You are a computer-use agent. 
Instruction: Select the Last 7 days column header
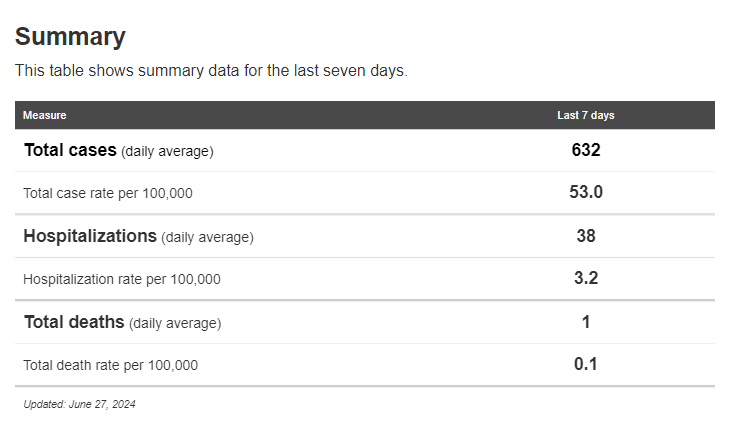pos(585,115)
